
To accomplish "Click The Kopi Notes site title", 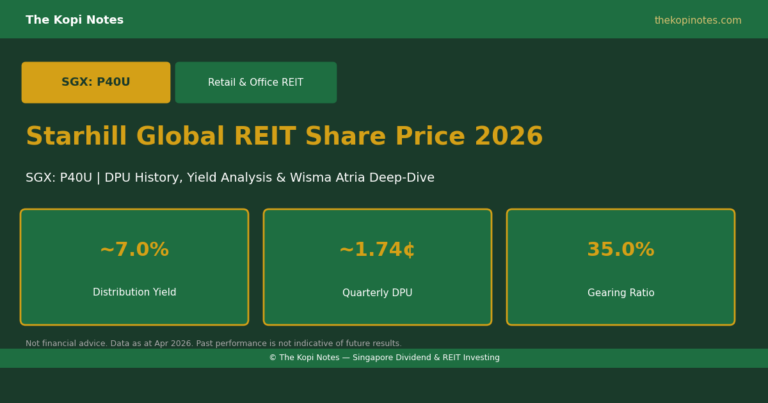I will pyautogui.click(x=74, y=20).
